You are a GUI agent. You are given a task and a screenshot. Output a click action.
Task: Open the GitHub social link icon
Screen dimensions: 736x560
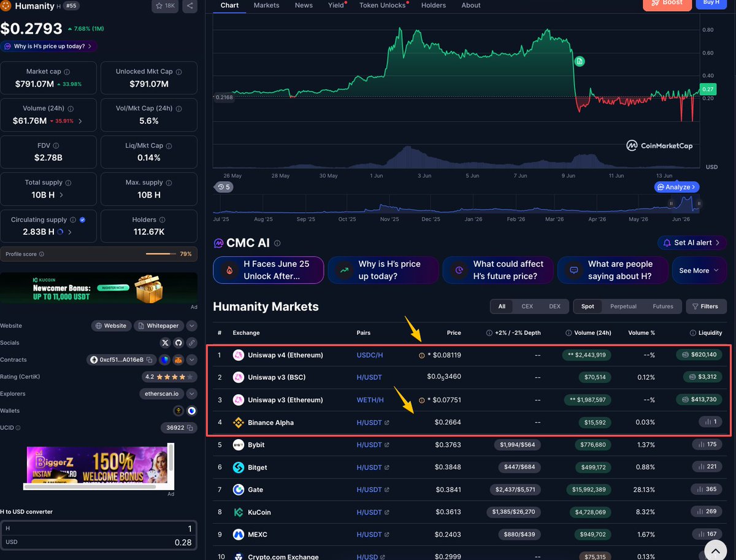pyautogui.click(x=178, y=343)
